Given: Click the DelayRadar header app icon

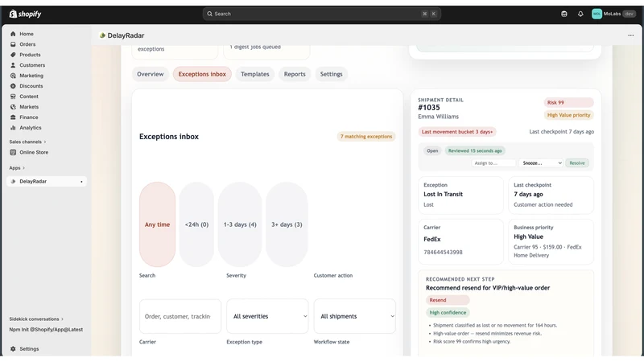Looking at the screenshot, I should click(102, 35).
